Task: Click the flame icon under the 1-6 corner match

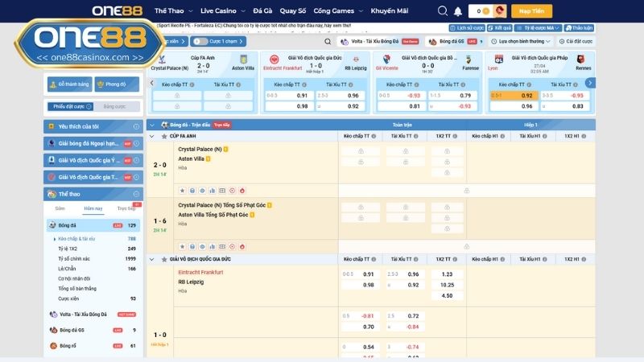Action: [242, 247]
